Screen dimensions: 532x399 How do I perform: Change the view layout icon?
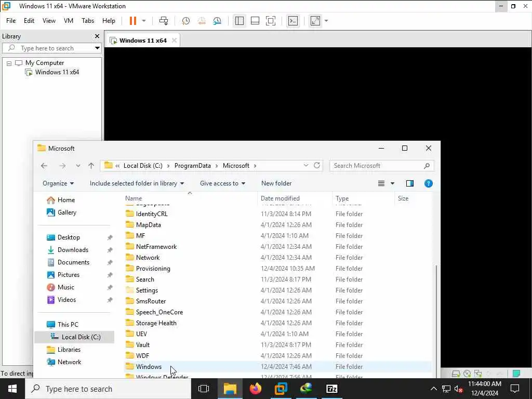[x=381, y=183]
